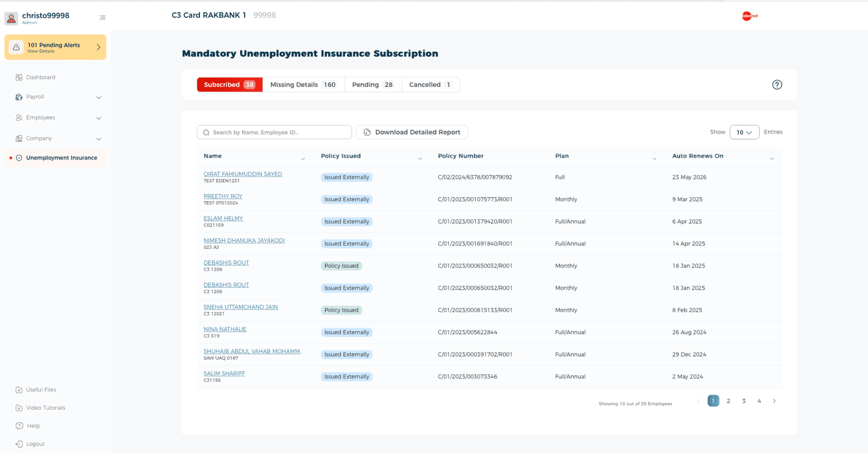Click the Help question bubble icon

[x=19, y=426]
